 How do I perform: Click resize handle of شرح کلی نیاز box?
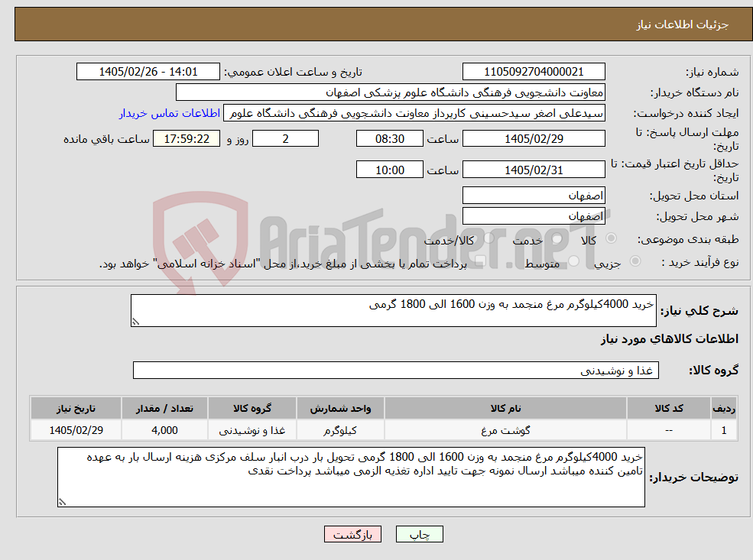point(135,322)
